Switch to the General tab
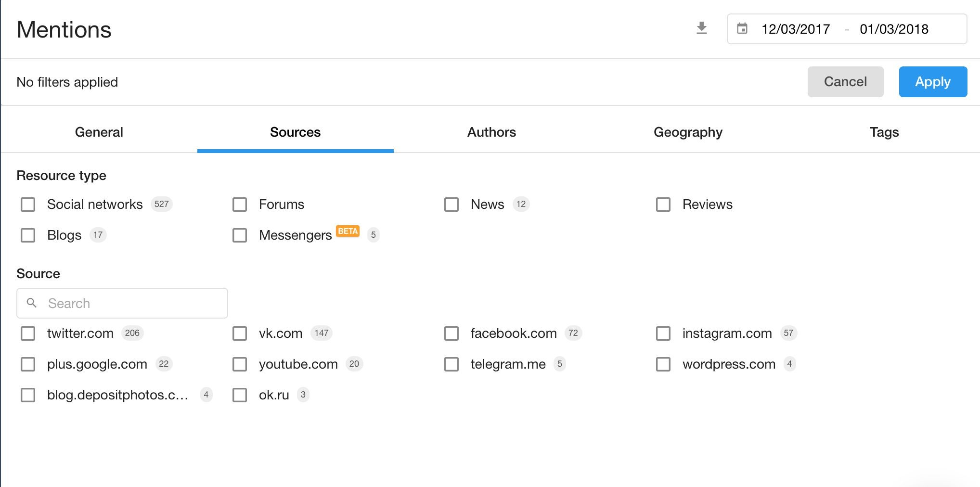The image size is (980, 487). pyautogui.click(x=99, y=132)
